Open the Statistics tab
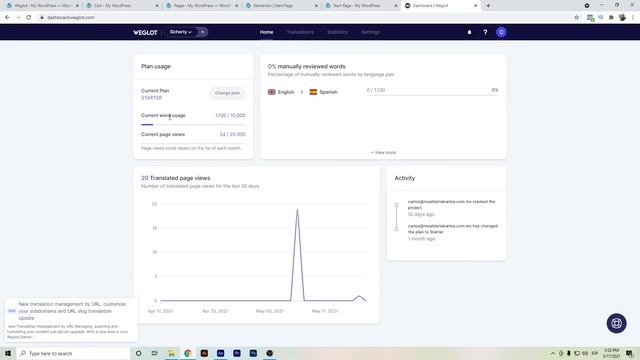Viewport: 640px width, 360px height. 337,32
